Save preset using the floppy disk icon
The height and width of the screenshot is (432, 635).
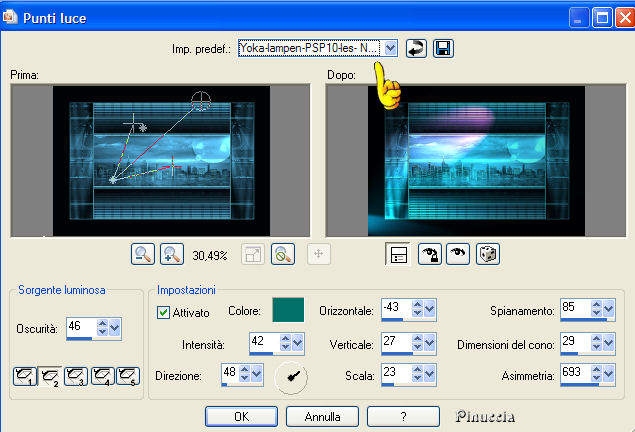pos(443,49)
